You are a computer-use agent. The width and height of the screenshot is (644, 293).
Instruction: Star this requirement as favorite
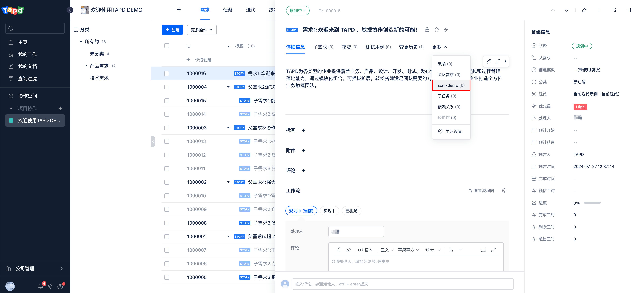437,30
